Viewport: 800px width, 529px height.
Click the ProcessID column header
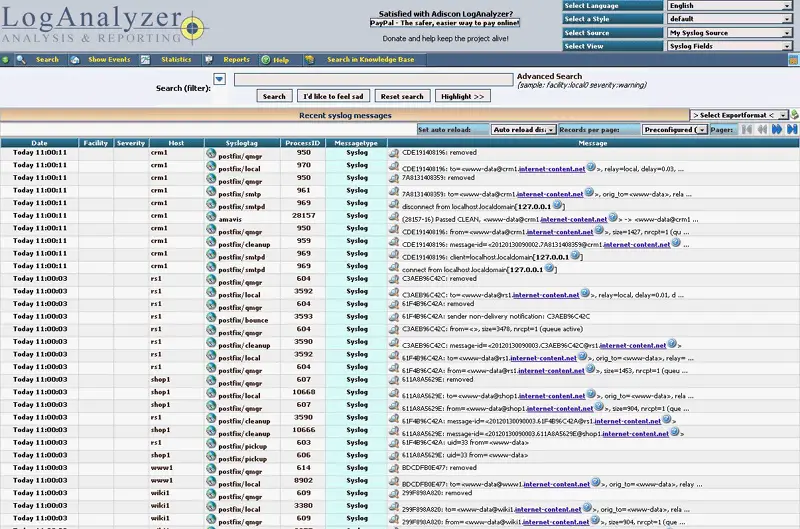[x=303, y=143]
